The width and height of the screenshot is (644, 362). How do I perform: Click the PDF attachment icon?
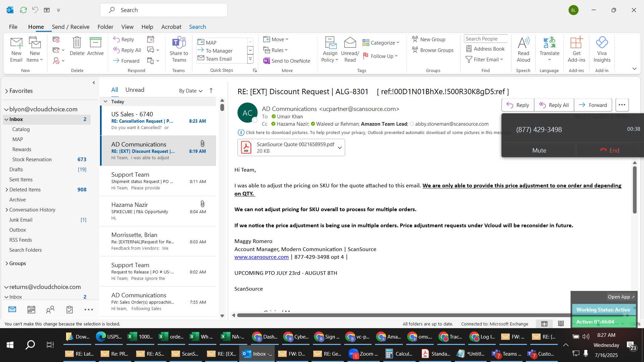tap(246, 147)
